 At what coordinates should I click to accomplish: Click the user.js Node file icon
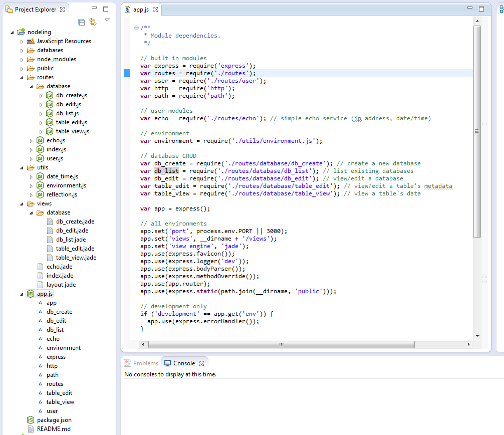40,158
